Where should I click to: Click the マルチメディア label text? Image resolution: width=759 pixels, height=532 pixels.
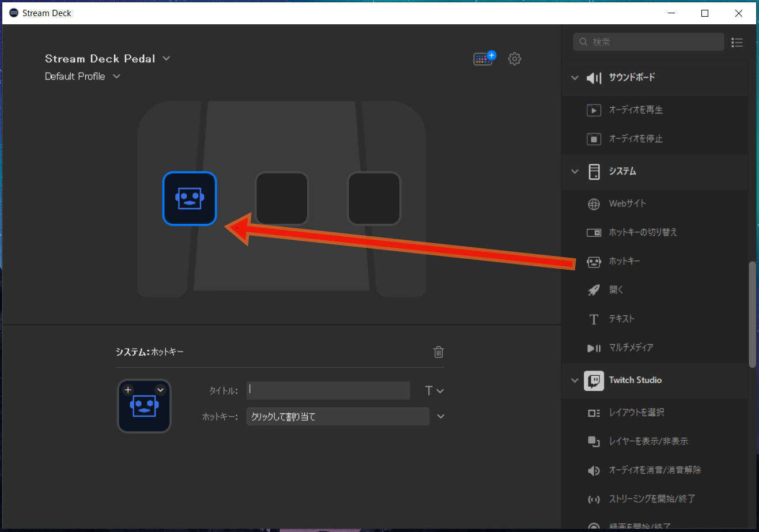pos(631,348)
